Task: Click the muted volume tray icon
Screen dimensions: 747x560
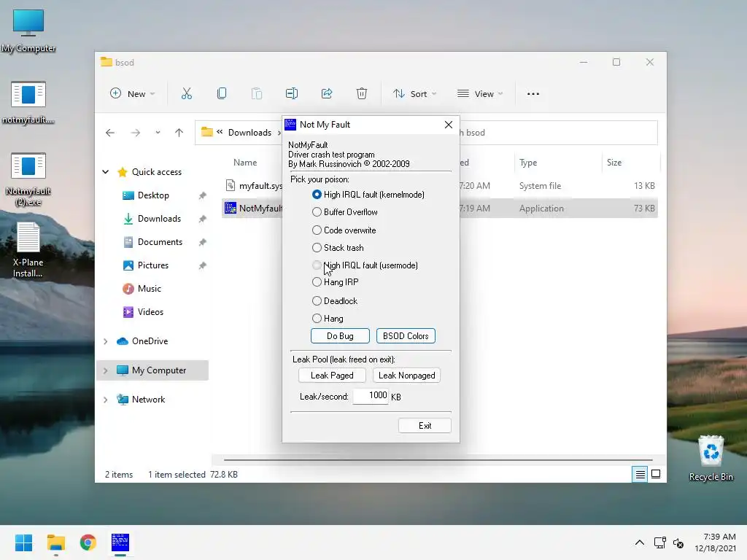Action: click(678, 542)
